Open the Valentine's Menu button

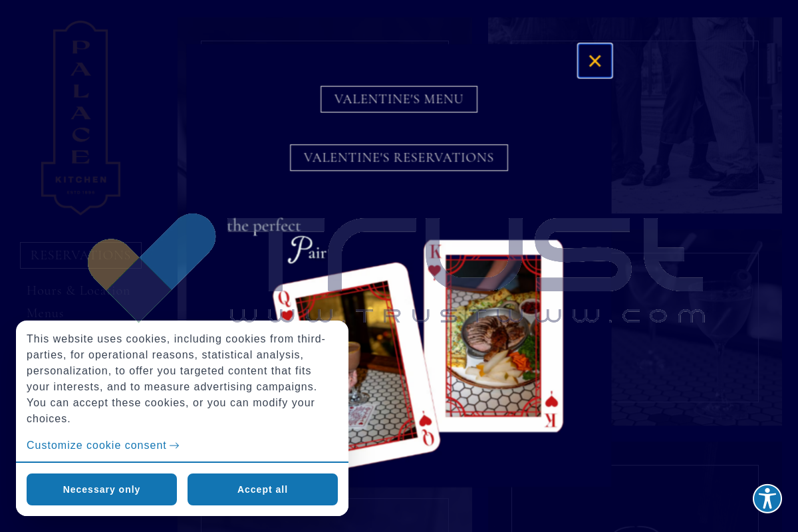coord(399,99)
